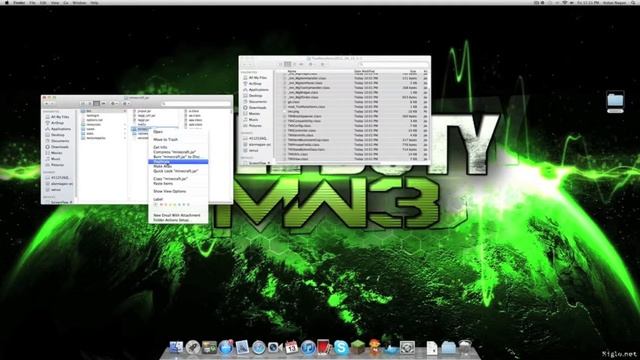640x360 pixels.
Task: Open Finder from the Dock
Action: 176,347
